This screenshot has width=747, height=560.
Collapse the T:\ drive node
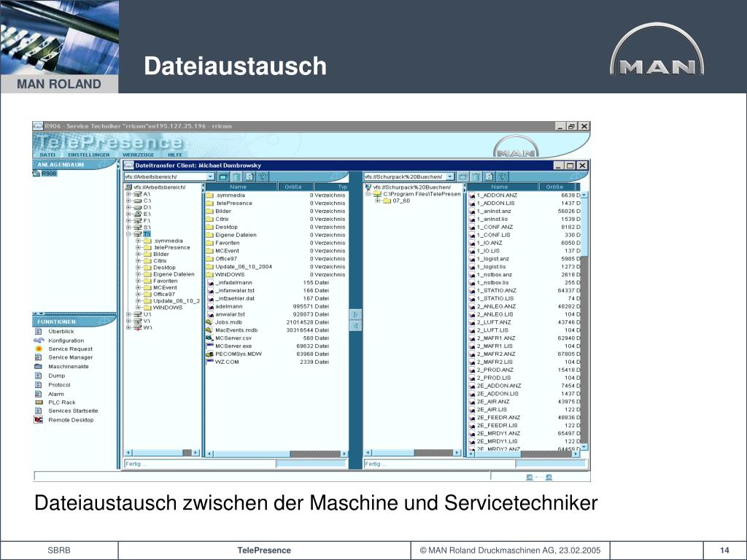[x=128, y=234]
